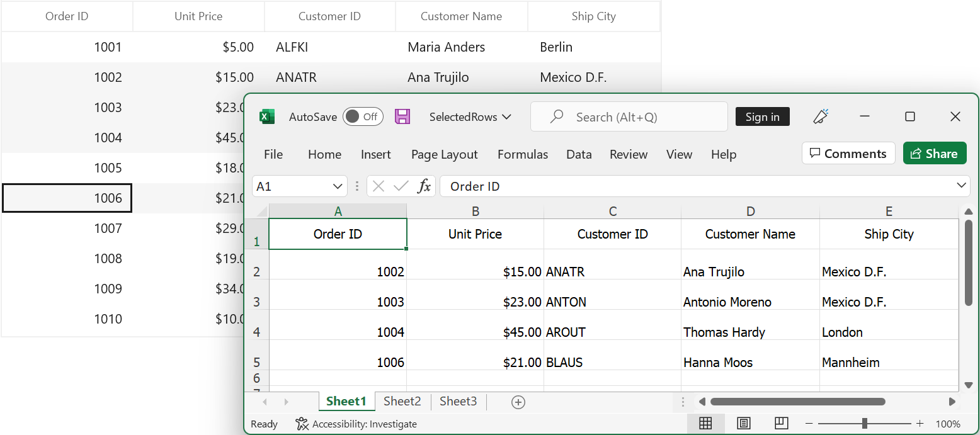Open the Formulas ribbon tab
Viewport: 980px width, 435px height.
[x=523, y=154]
